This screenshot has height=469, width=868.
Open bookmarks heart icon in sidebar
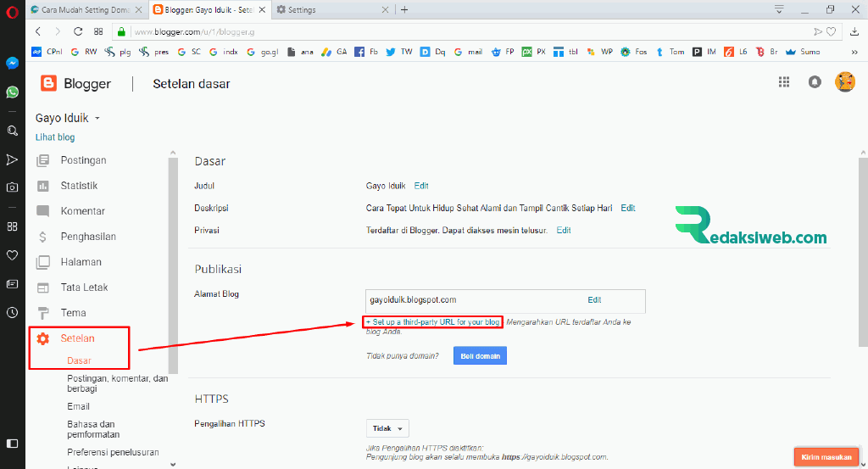click(12, 255)
